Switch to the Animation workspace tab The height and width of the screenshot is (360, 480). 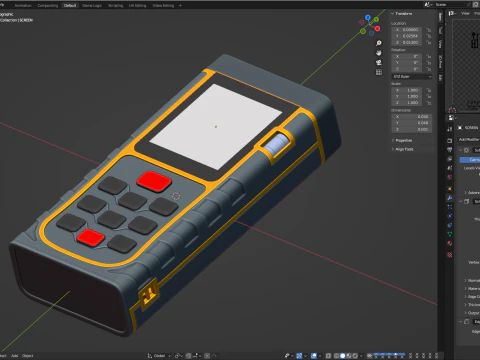pyautogui.click(x=23, y=5)
